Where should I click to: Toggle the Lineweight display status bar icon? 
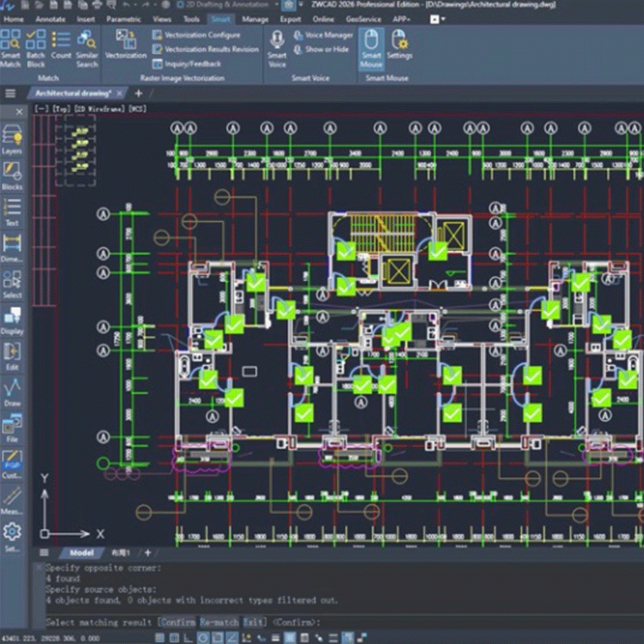point(275,638)
